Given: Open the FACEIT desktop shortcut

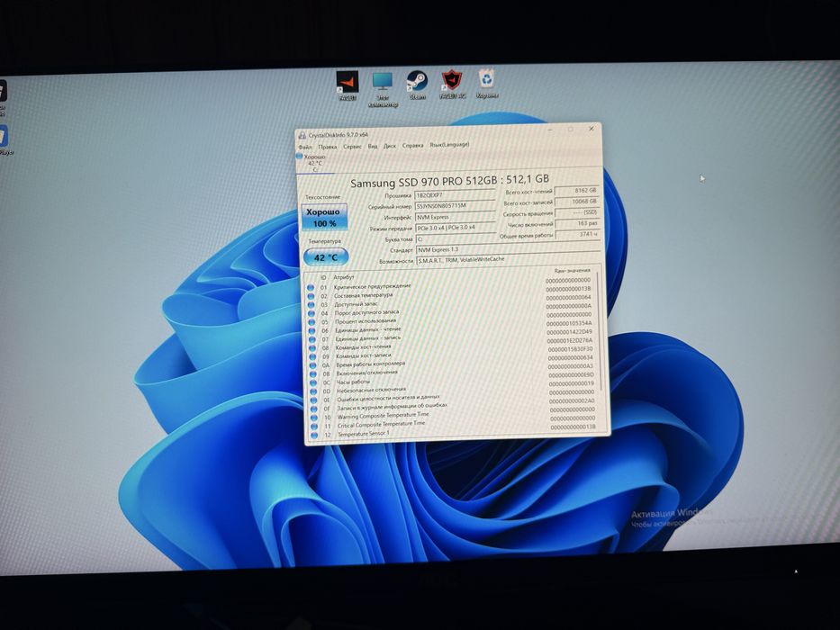Looking at the screenshot, I should 348,85.
